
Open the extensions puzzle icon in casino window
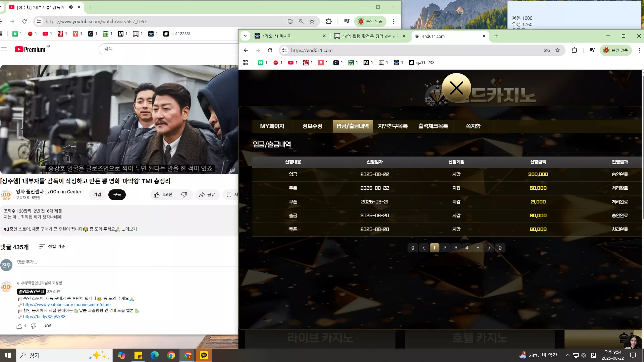(x=575, y=50)
